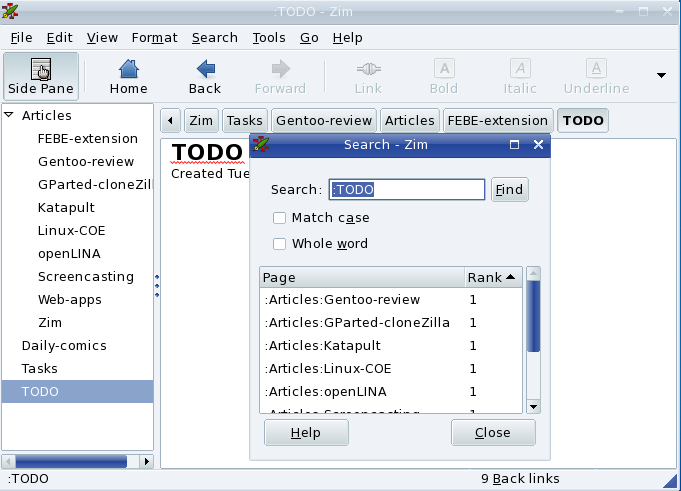Close the Search dialog with X
This screenshot has width=681, height=491.
(x=538, y=145)
